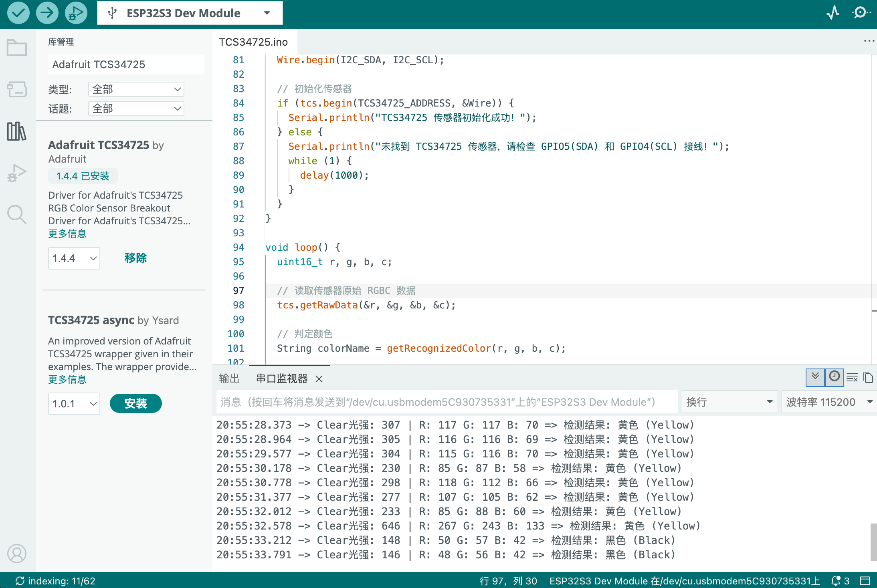The height and width of the screenshot is (588, 877).
Task: Click the tcs.getRawData line of code
Action: point(366,305)
